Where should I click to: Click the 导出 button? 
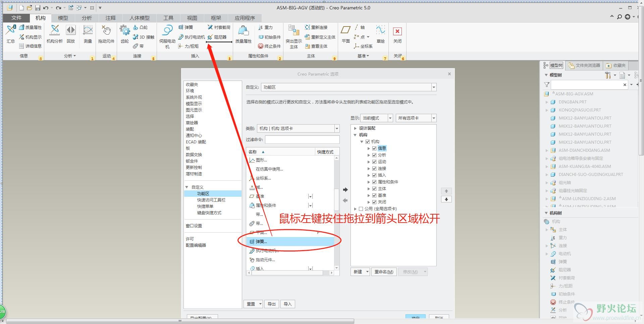click(271, 304)
